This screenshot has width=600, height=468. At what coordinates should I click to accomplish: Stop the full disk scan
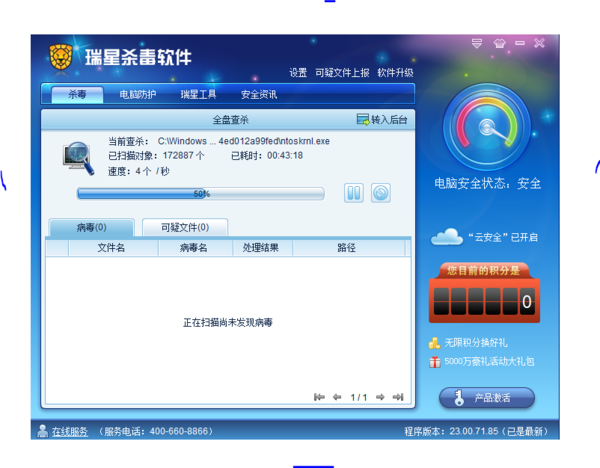coord(381,193)
